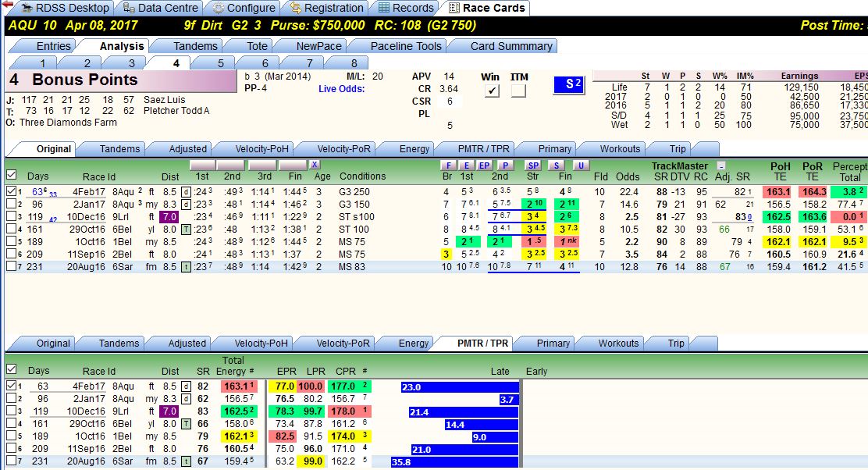Switch upper panel to Tandems view tab
The image size is (868, 470).
click(x=113, y=149)
